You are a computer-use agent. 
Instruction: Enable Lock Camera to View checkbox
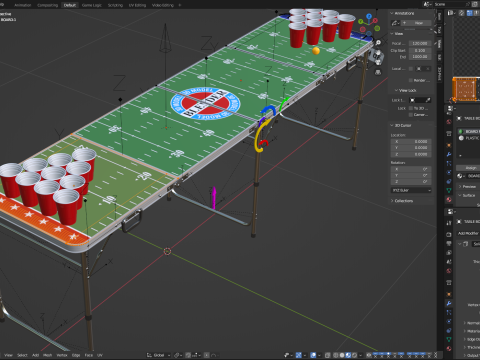point(411,115)
